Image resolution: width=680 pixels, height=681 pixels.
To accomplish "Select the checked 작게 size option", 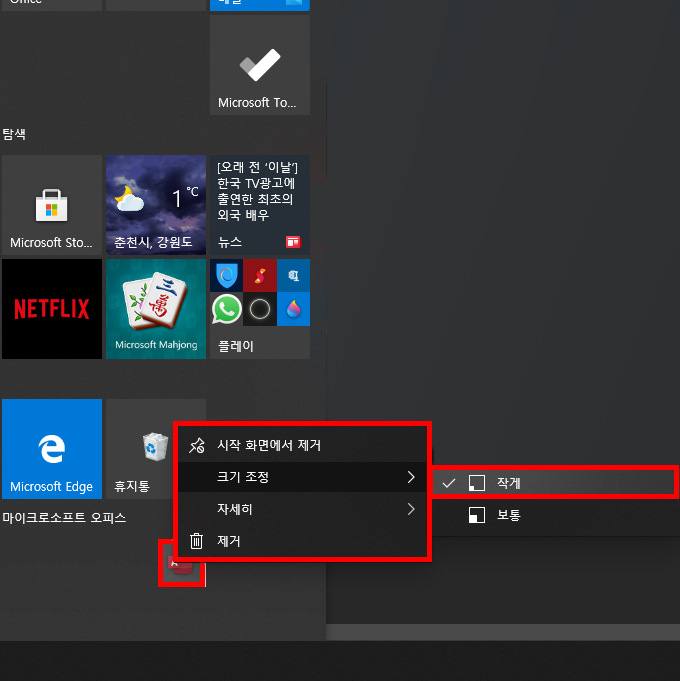I will [554, 483].
